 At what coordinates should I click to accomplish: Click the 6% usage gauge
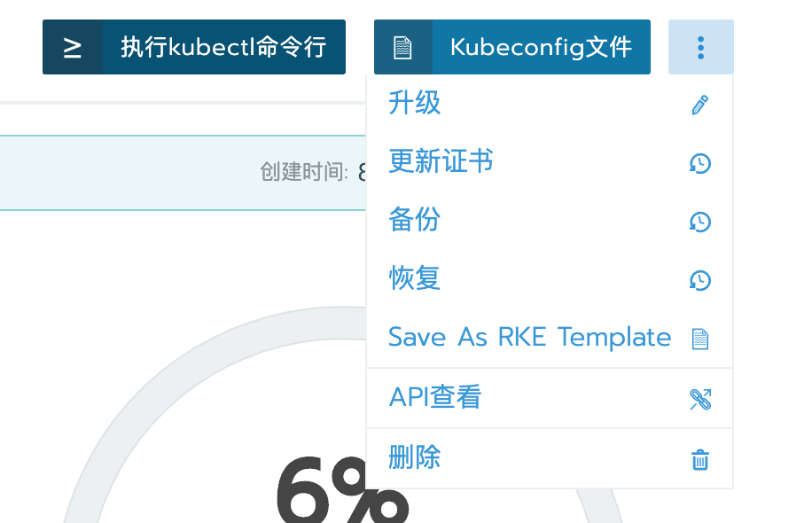[342, 489]
